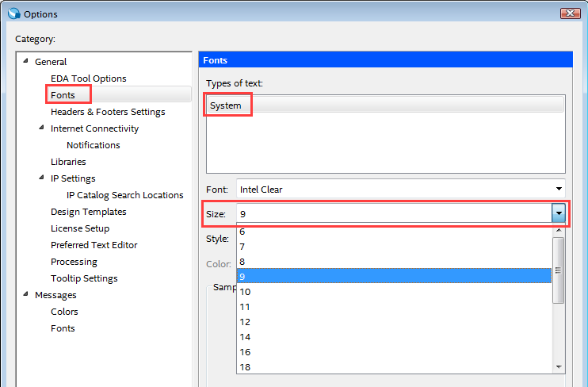This screenshot has height=387, width=588.
Task: Click the Size combo box arrow
Action: pyautogui.click(x=559, y=214)
